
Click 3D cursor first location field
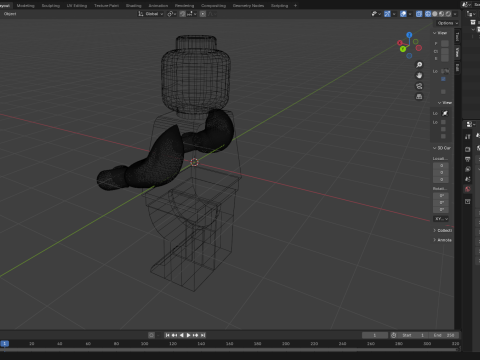[441, 165]
